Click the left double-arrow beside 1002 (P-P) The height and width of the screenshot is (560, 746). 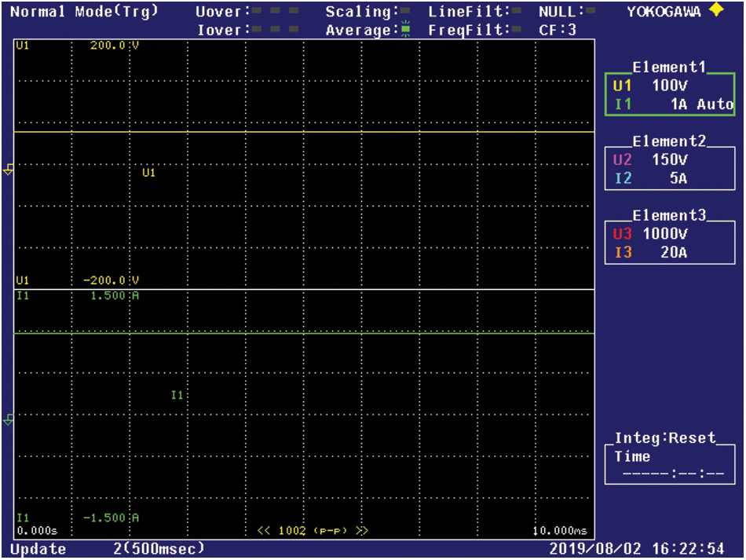(x=265, y=530)
